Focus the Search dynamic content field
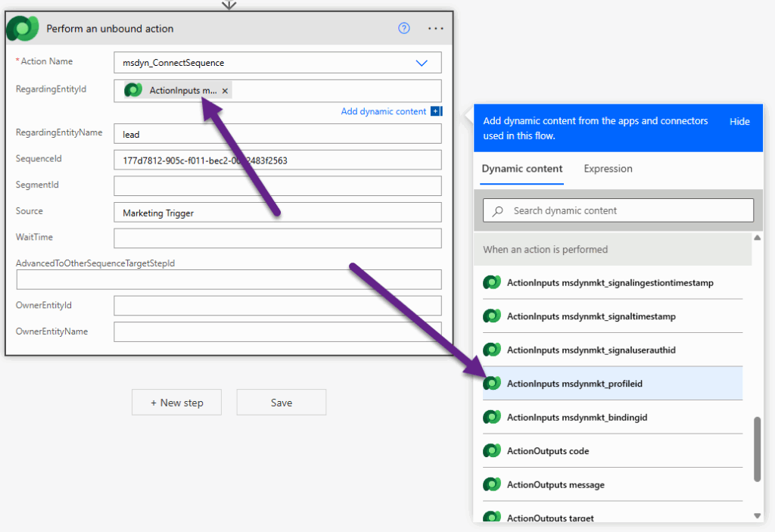 tap(628, 210)
